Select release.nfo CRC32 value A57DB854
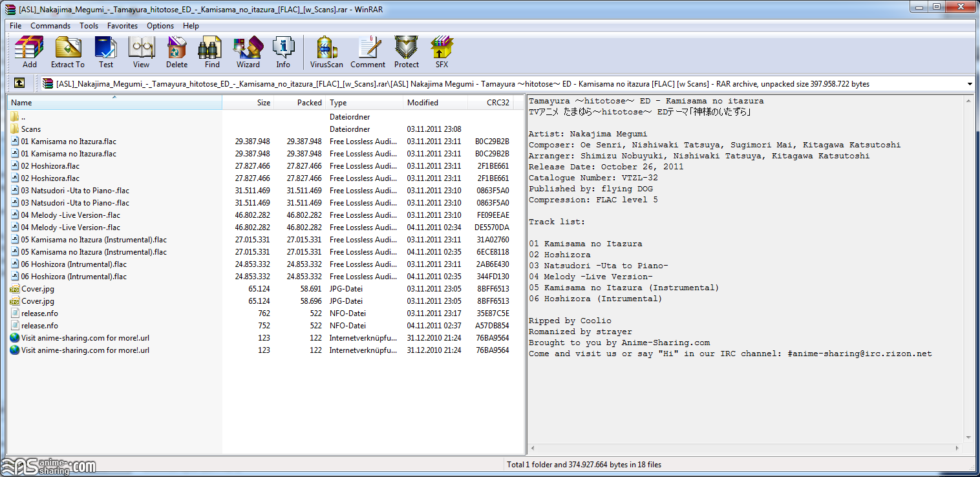This screenshot has height=477, width=980. pos(493,326)
